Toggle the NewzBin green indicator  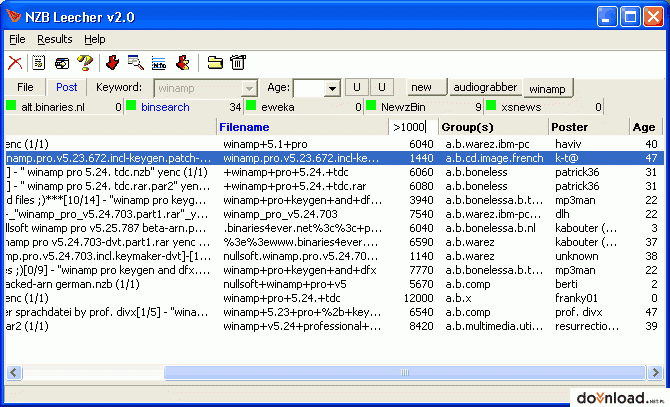coord(371,105)
